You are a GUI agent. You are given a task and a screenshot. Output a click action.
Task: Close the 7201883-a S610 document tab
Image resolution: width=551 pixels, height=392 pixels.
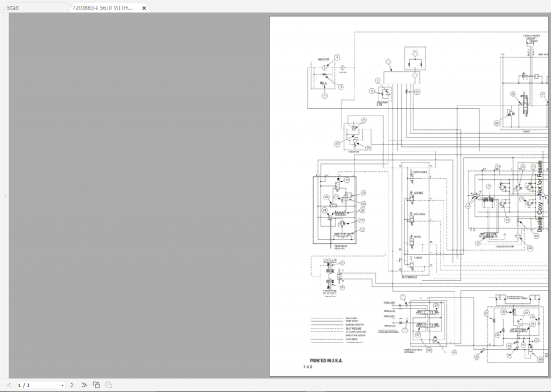(144, 8)
